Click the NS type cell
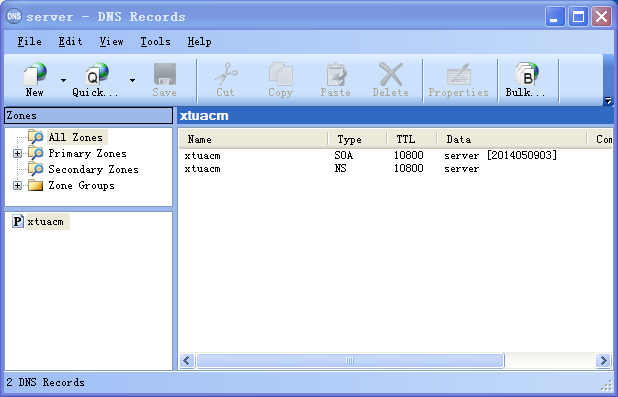 click(x=341, y=169)
